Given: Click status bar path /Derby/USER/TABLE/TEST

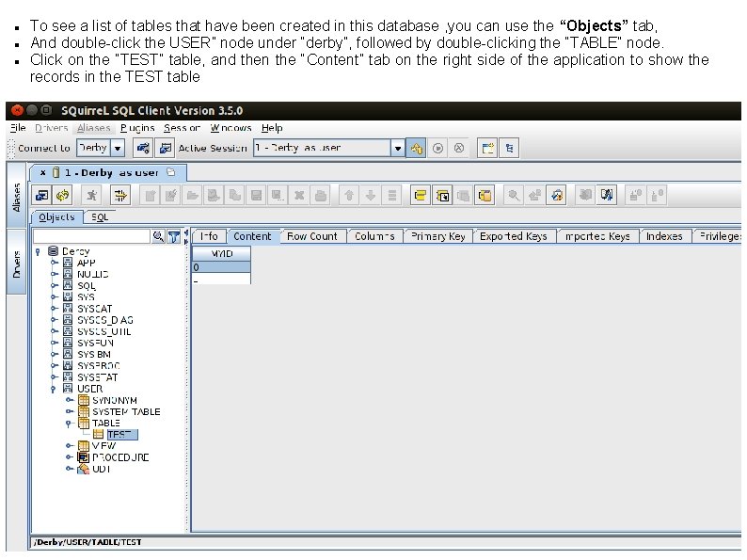Looking at the screenshot, I should pyautogui.click(x=88, y=542).
